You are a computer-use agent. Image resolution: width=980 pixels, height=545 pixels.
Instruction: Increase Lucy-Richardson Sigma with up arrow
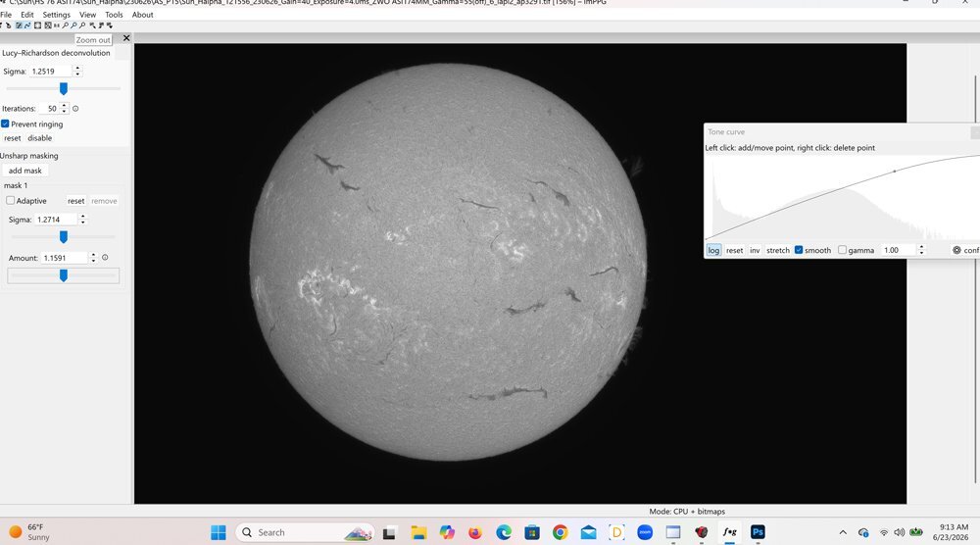point(77,69)
